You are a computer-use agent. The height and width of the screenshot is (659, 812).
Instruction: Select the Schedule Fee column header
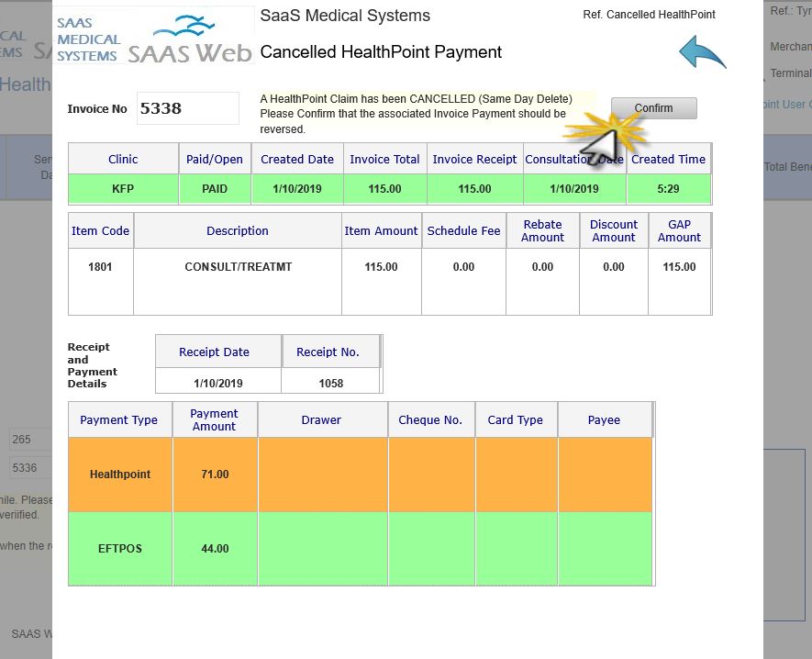[x=463, y=230]
